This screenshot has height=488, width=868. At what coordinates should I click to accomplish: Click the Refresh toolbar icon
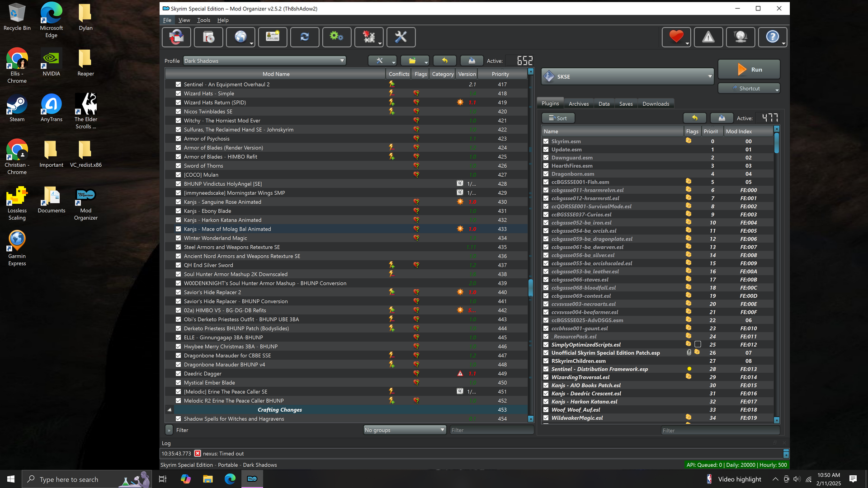pyautogui.click(x=305, y=37)
